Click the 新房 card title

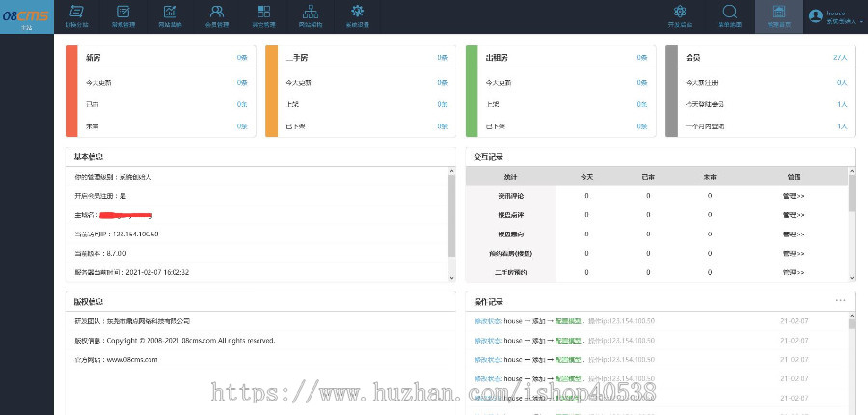(93, 58)
